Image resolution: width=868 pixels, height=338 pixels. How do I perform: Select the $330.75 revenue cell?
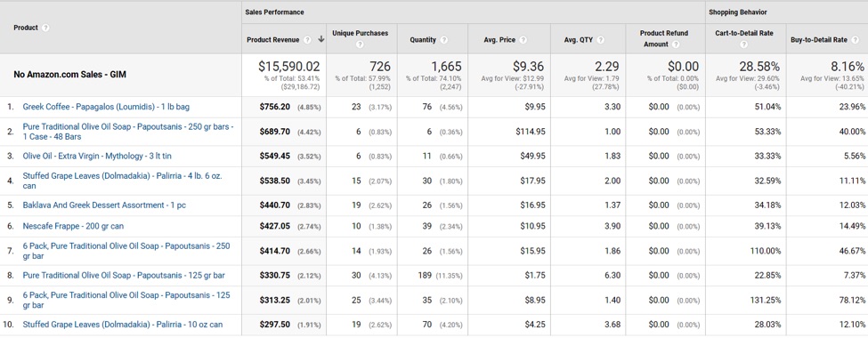pos(274,275)
